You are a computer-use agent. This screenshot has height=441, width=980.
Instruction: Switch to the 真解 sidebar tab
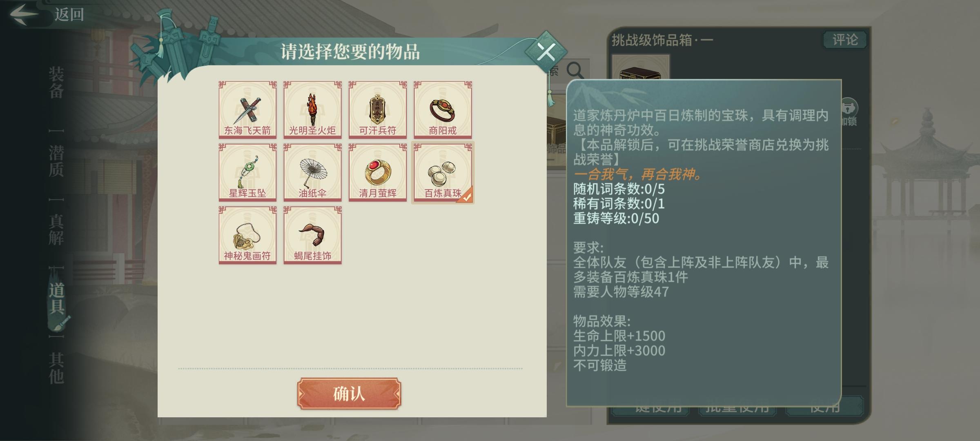coord(56,229)
